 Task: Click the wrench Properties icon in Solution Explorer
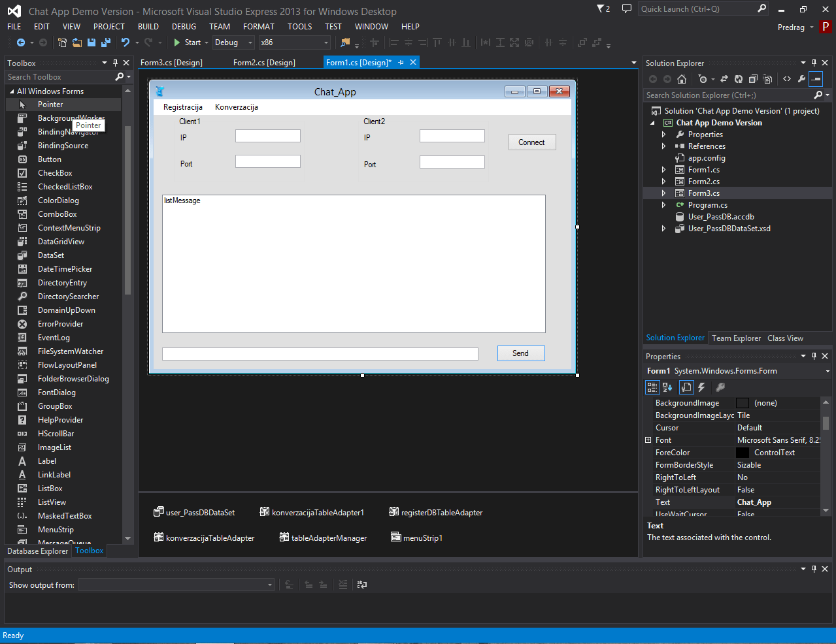(801, 79)
